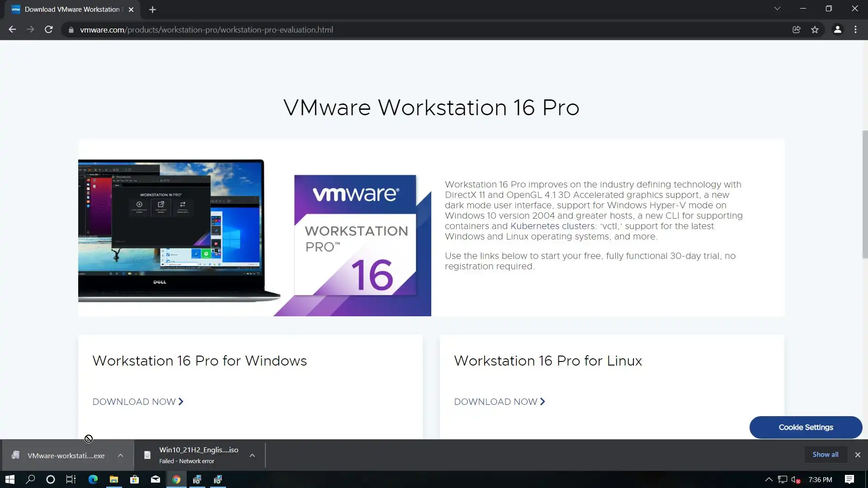Open Microsoft Edge from taskbar
This screenshot has height=488, width=868.
93,479
